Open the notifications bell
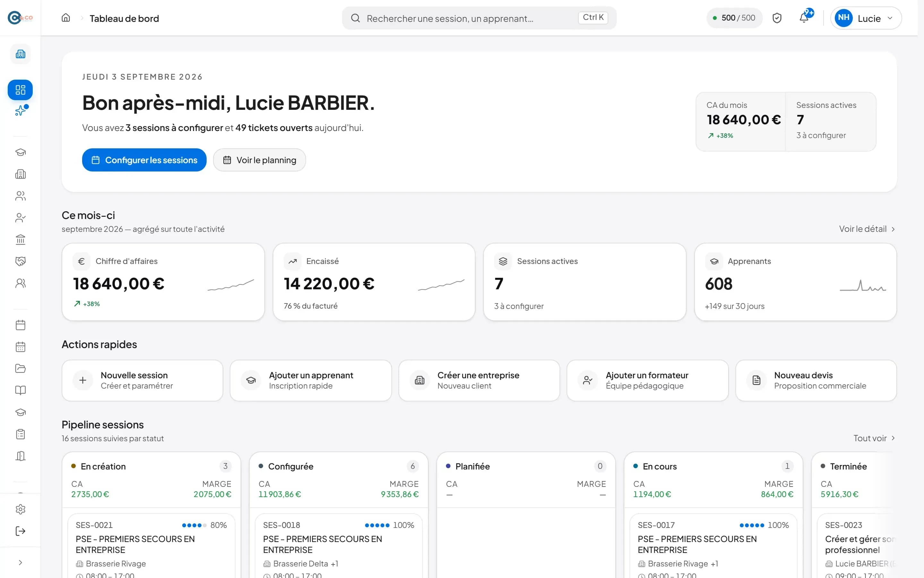This screenshot has width=924, height=578. [x=804, y=18]
